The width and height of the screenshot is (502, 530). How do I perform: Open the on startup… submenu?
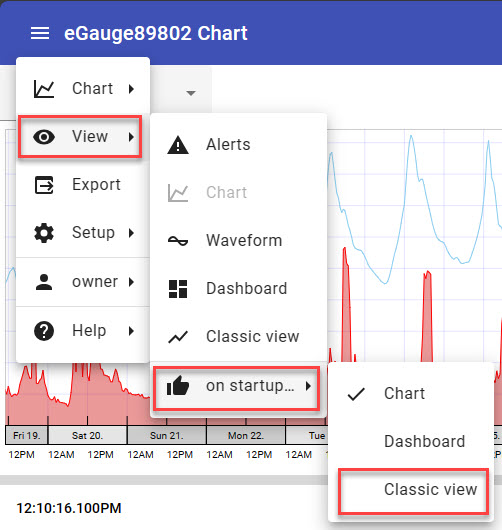[x=236, y=388]
